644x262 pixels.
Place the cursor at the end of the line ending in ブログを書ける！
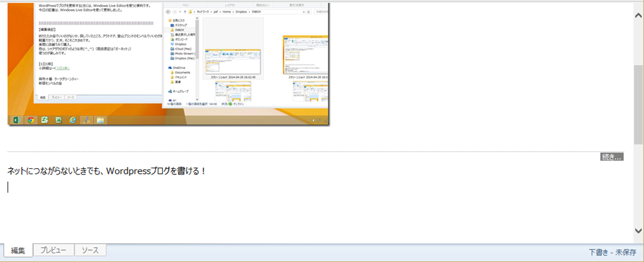pos(207,171)
